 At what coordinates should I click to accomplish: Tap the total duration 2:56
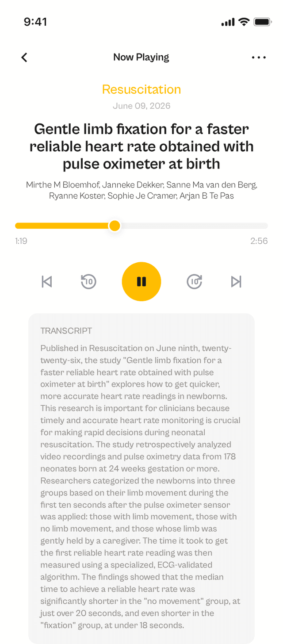click(x=259, y=241)
